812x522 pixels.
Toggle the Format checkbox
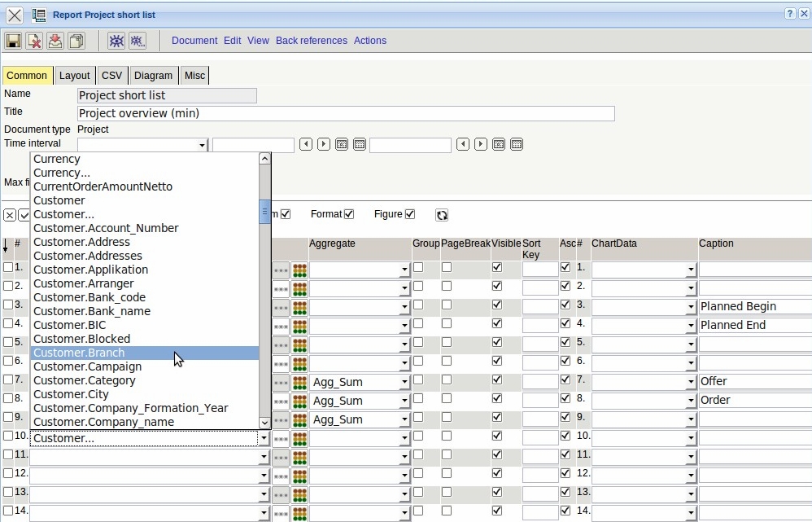point(349,214)
